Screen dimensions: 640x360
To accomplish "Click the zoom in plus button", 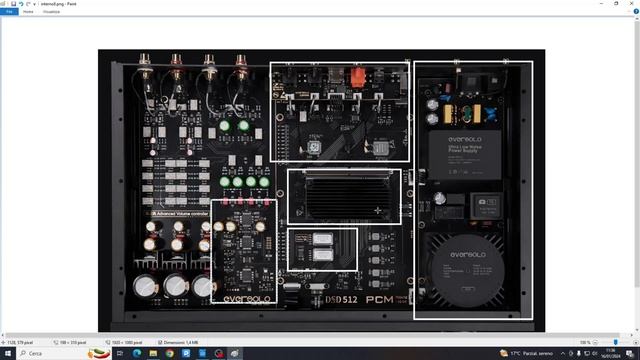I will pyautogui.click(x=636, y=342).
